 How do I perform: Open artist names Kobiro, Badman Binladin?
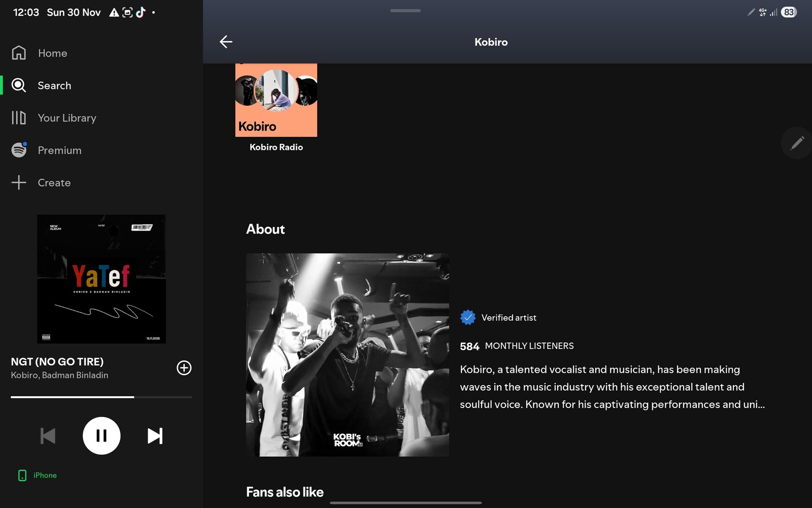[x=59, y=375]
